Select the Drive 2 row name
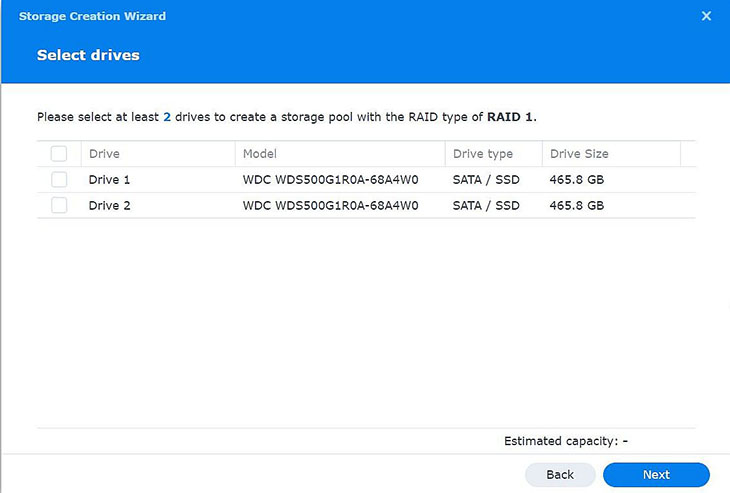 click(x=109, y=205)
